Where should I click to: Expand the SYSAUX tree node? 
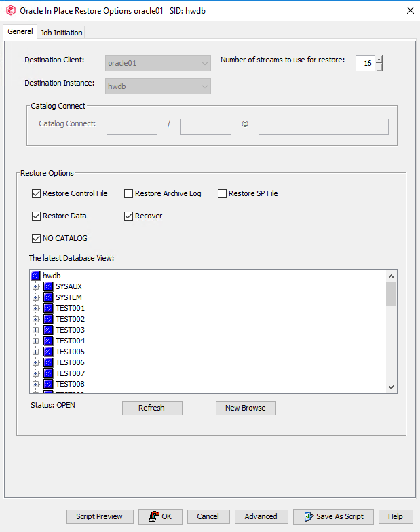point(36,286)
